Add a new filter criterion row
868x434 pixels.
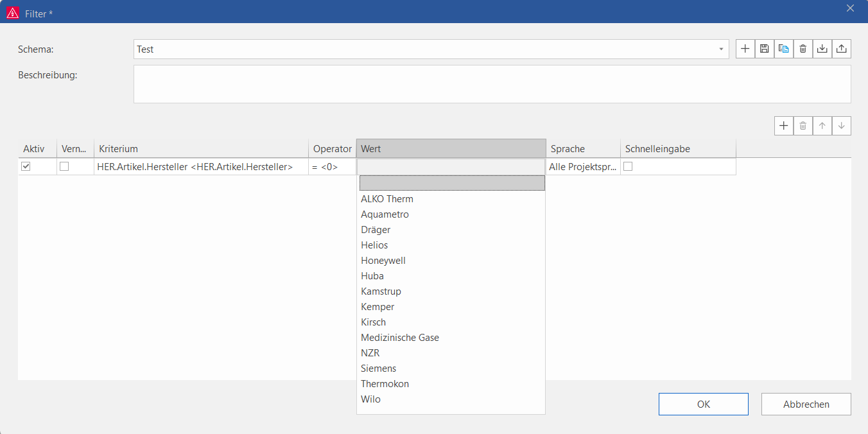click(783, 126)
